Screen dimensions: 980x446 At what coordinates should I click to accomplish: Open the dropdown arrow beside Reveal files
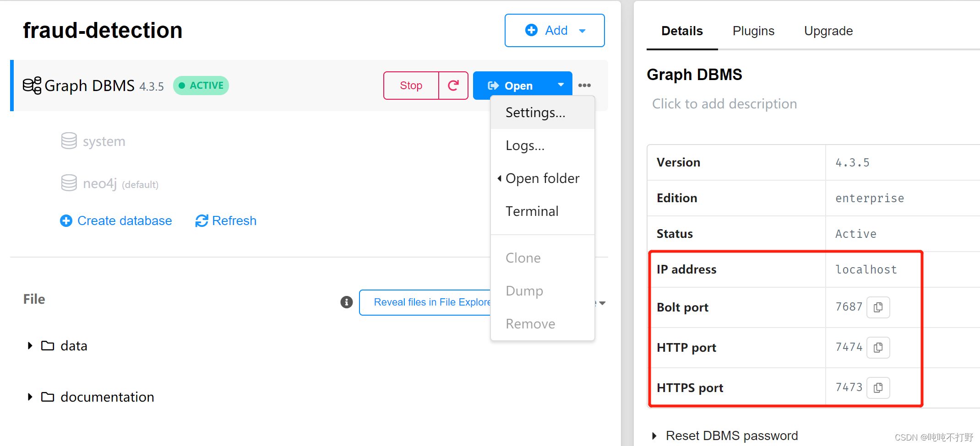[602, 303]
